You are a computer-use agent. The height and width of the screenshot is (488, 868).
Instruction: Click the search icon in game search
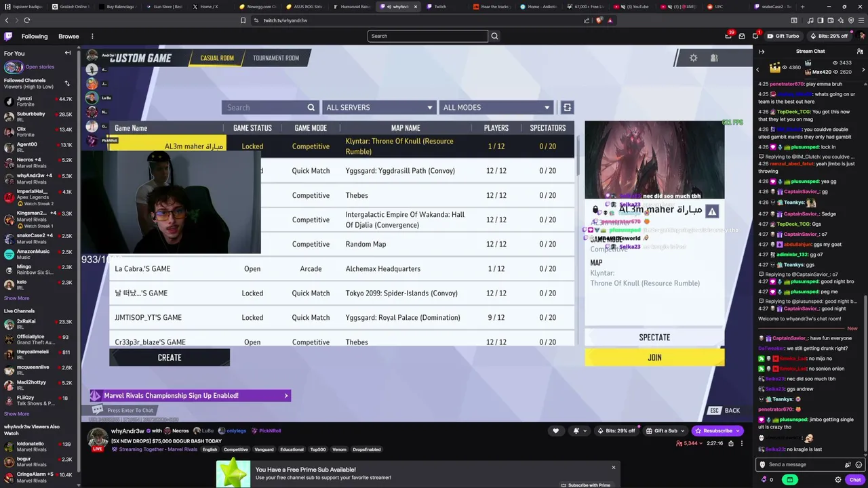pos(311,107)
